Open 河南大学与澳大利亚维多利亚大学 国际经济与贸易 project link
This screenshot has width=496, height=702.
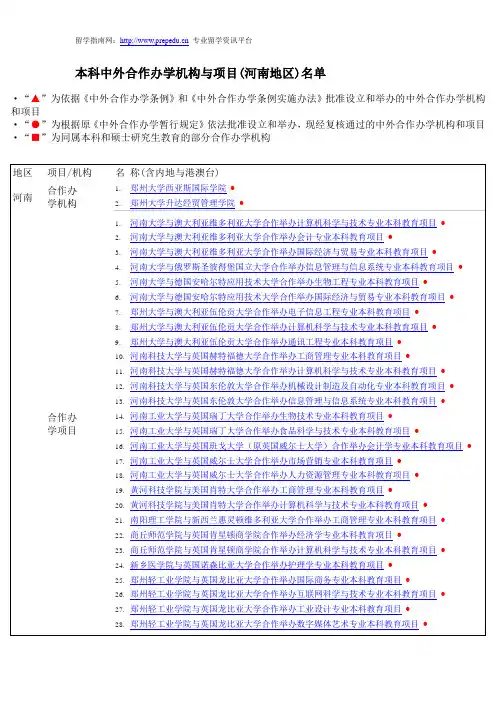(279, 252)
